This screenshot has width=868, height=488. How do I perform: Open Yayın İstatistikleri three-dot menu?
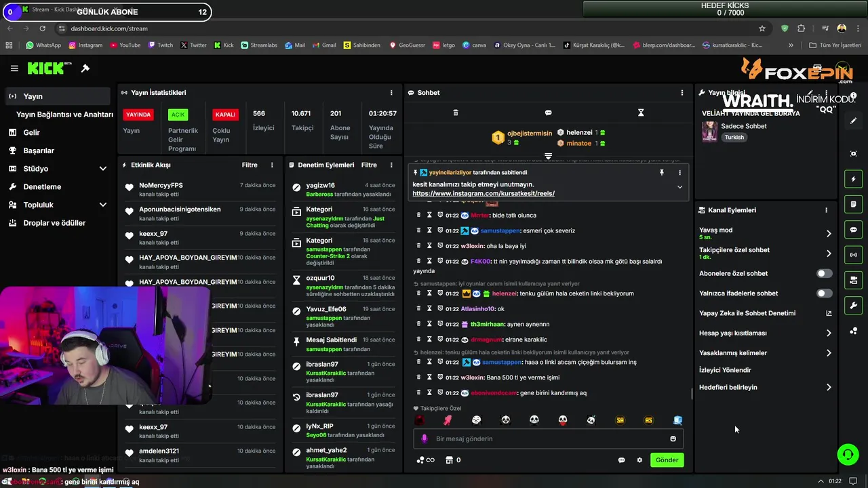pyautogui.click(x=391, y=93)
